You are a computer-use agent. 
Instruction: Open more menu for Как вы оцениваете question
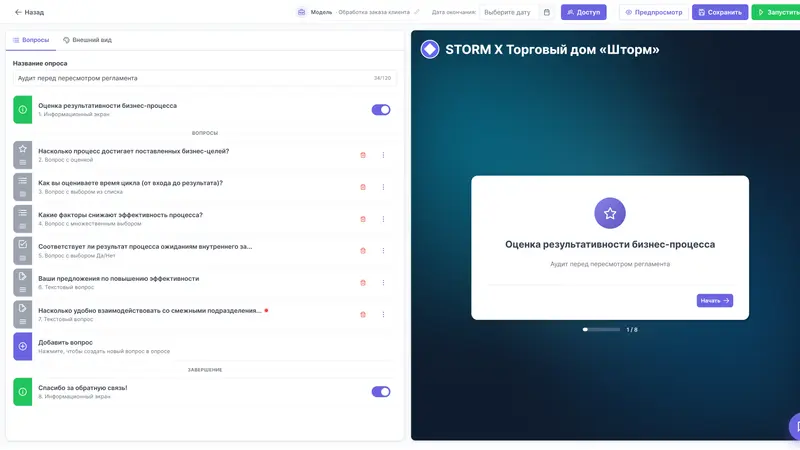(383, 187)
